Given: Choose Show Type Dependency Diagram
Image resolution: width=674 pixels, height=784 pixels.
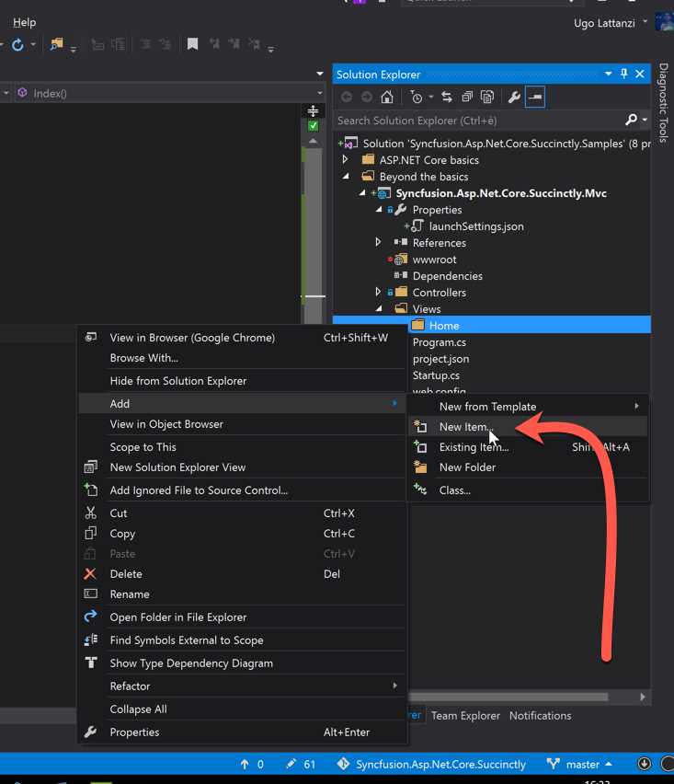Looking at the screenshot, I should click(x=243, y=663).
